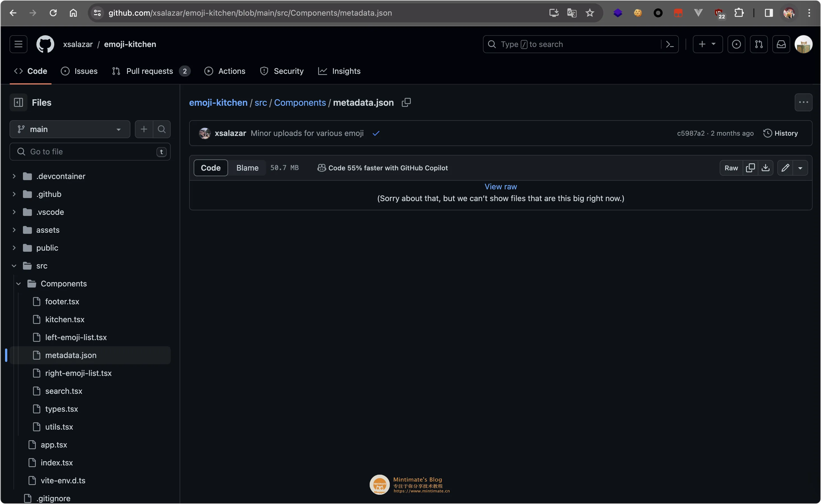
Task: Switch to the Code repository tab
Action: click(30, 71)
